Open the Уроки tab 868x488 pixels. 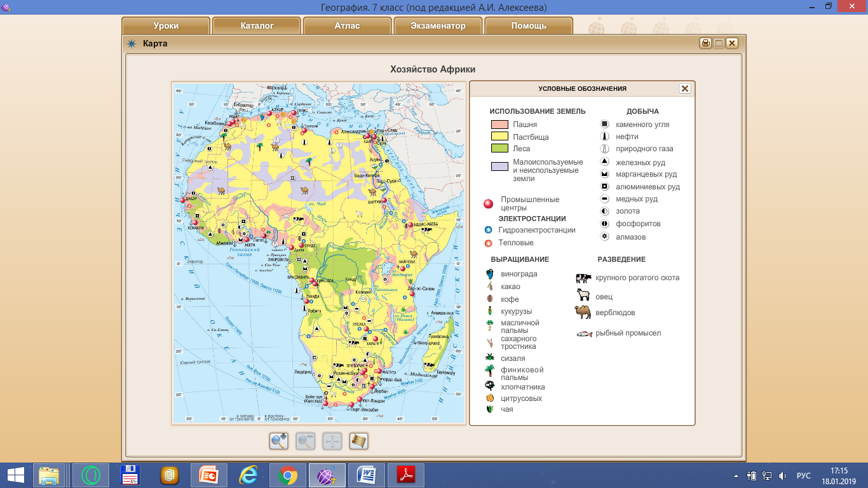166,26
